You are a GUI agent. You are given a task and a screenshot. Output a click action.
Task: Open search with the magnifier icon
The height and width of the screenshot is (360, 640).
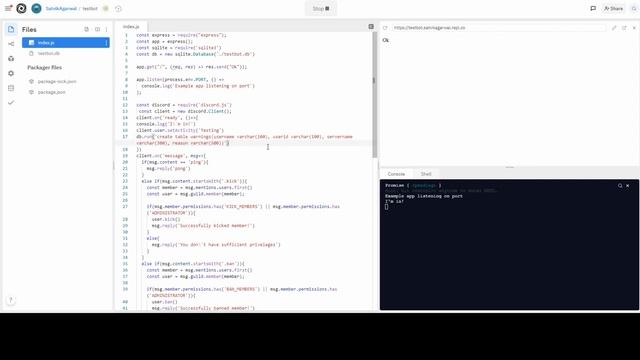click(x=634, y=9)
